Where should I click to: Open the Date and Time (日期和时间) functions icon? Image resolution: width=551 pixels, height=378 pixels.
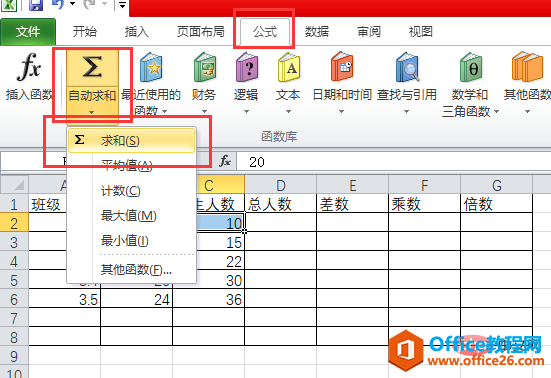342,67
